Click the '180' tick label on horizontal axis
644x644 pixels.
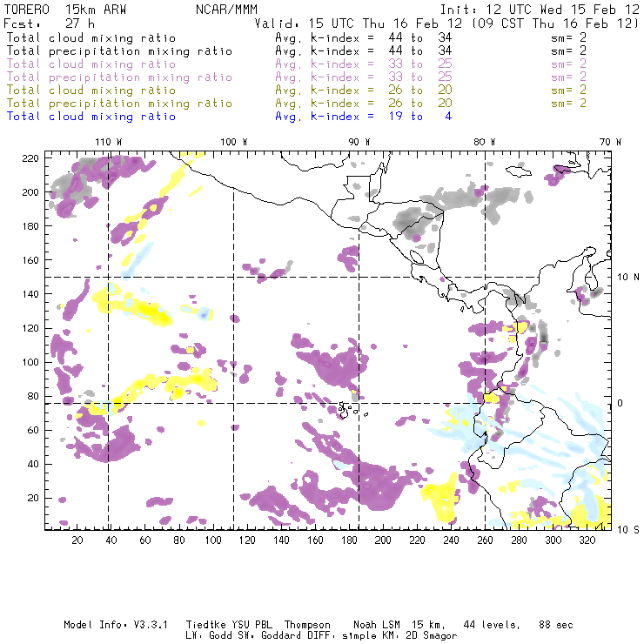[349, 540]
